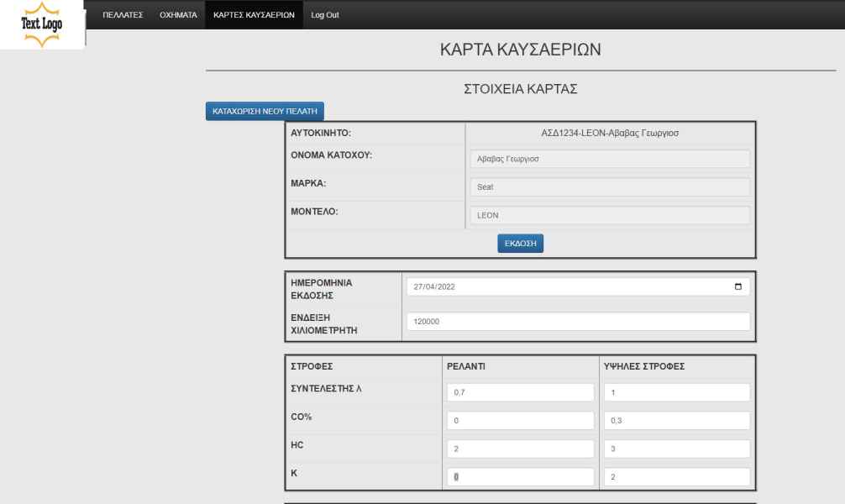Click the CO% ΡΕΛΑΝΤΙ input
The height and width of the screenshot is (504, 845).
[520, 420]
